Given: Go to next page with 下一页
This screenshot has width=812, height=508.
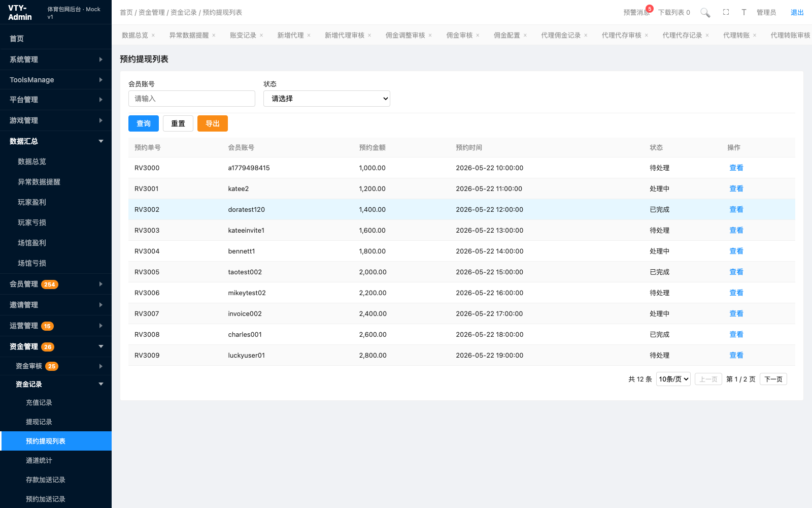Looking at the screenshot, I should 773,379.
